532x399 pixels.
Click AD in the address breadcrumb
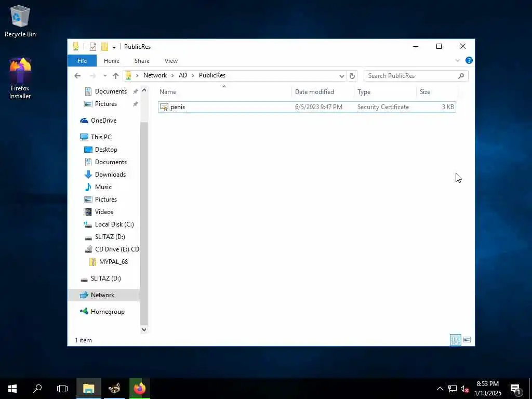pos(183,75)
